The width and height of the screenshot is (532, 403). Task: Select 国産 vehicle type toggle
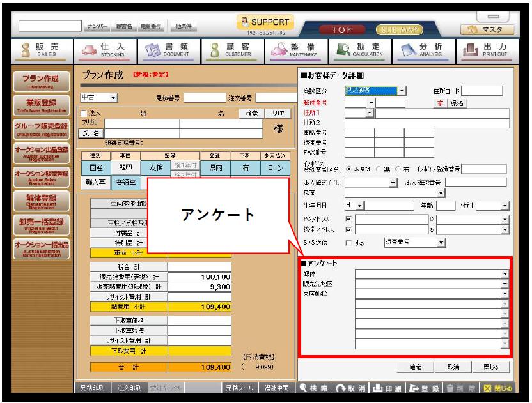click(x=96, y=167)
